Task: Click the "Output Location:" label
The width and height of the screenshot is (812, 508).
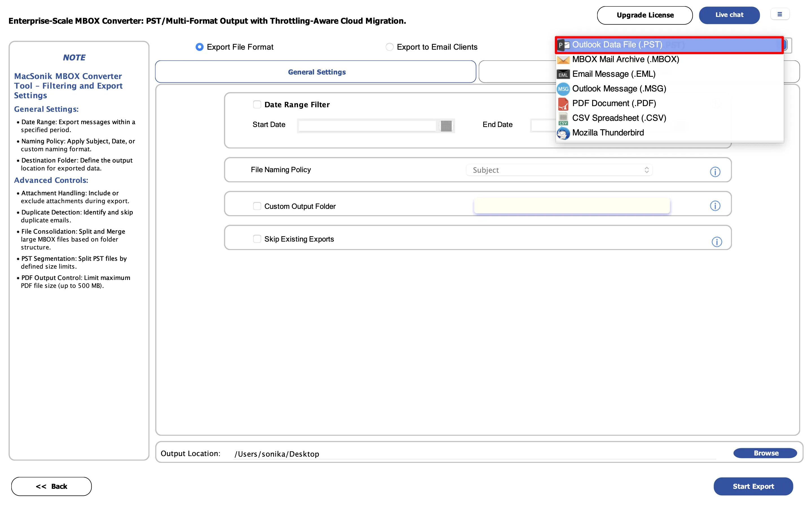Action: (190, 454)
